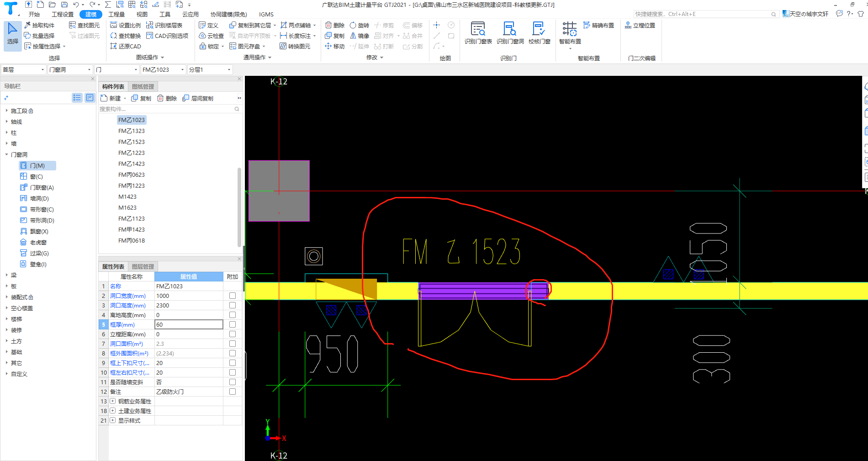
Task: Tick the 附加 checkbox for 框厚(mm)
Action: pos(233,324)
